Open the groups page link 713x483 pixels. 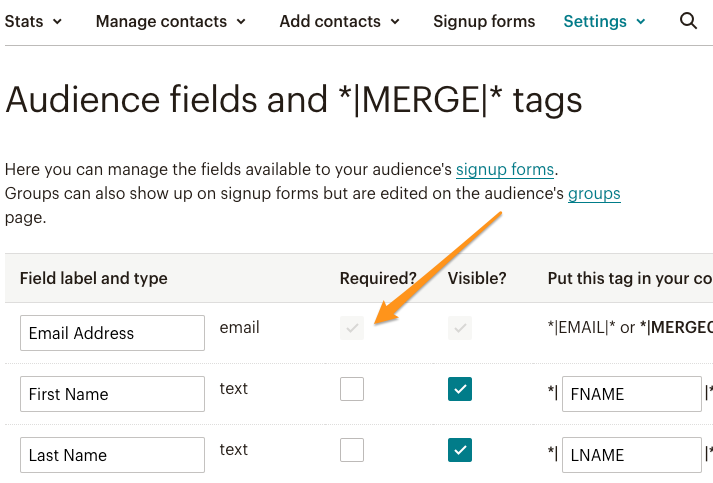pos(594,193)
